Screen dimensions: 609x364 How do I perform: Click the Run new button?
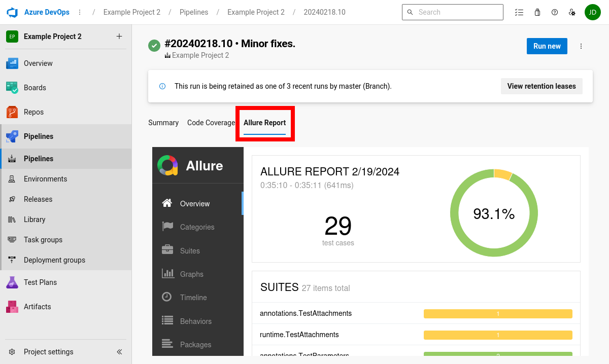click(x=547, y=46)
